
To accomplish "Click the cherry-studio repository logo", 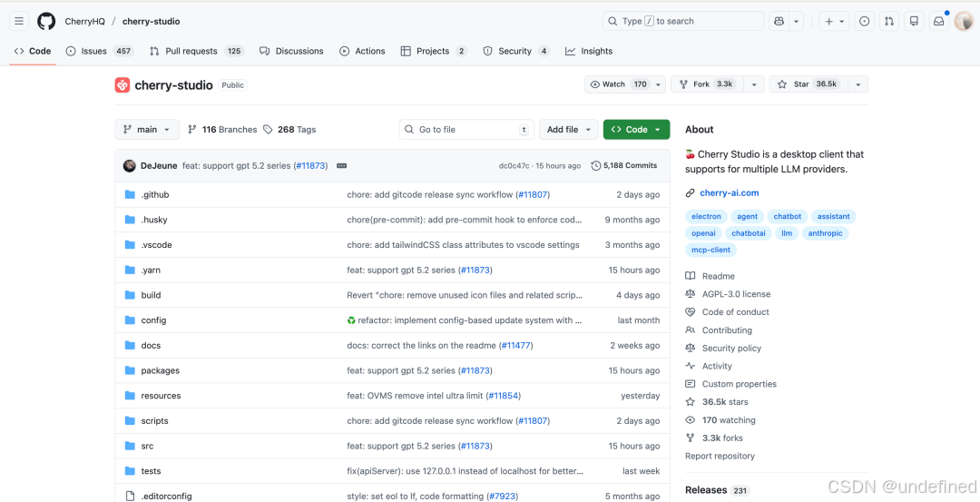I will 122,85.
